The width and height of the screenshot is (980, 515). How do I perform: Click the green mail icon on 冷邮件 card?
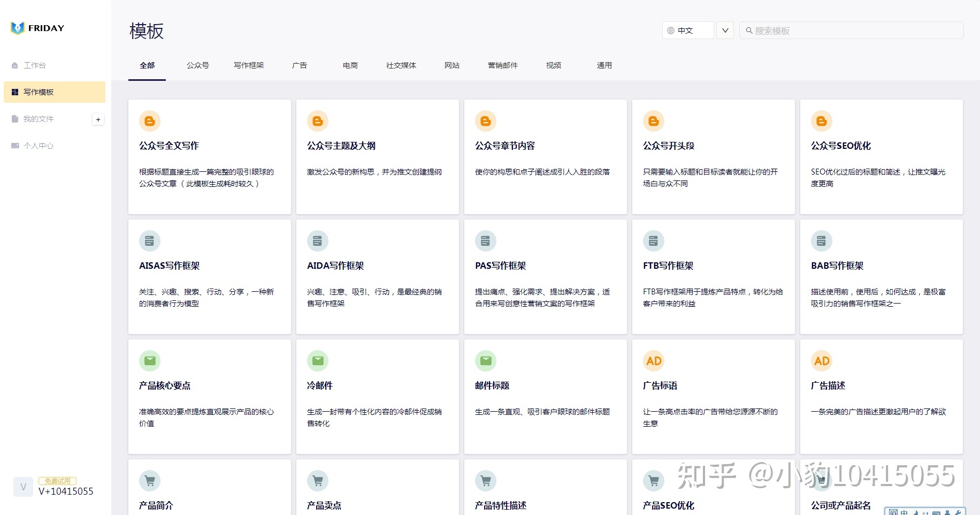click(x=318, y=361)
